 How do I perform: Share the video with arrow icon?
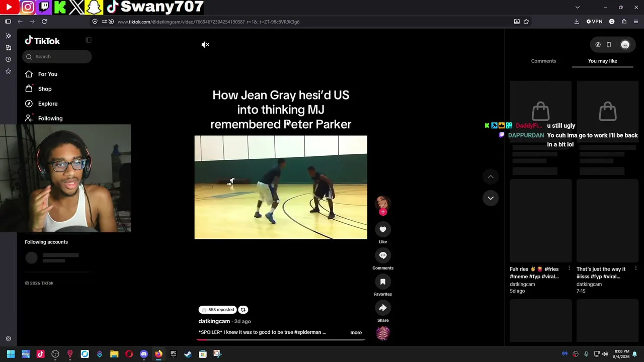coord(383,308)
